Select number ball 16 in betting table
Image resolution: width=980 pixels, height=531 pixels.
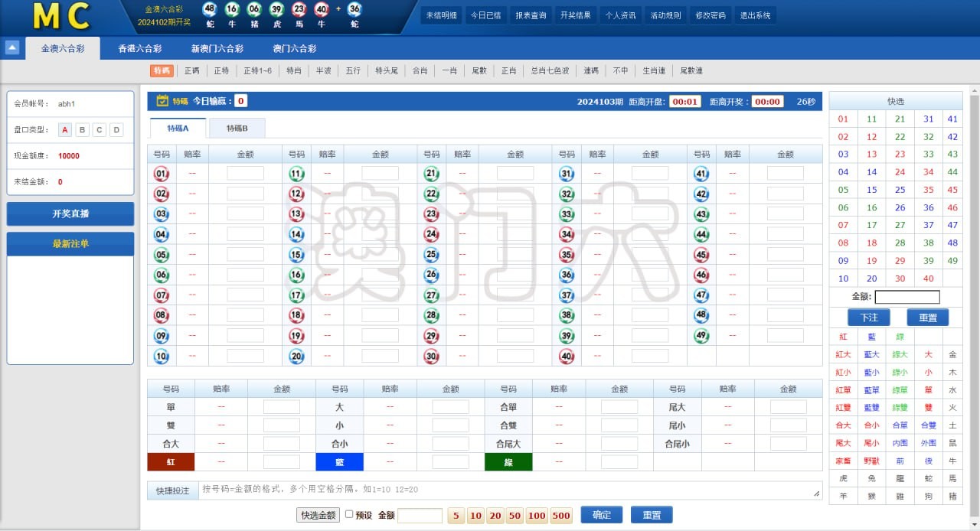click(x=296, y=275)
